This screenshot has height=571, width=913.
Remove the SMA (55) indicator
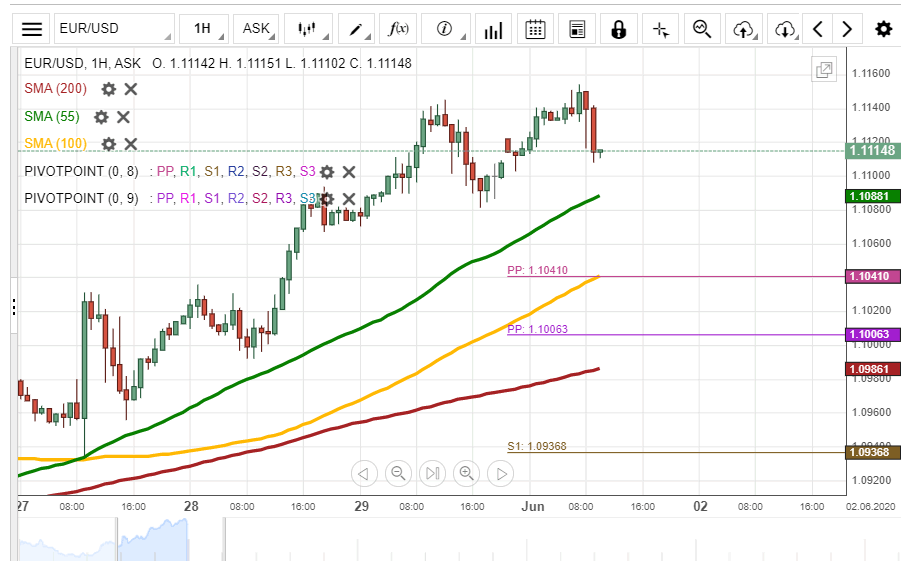point(123,117)
